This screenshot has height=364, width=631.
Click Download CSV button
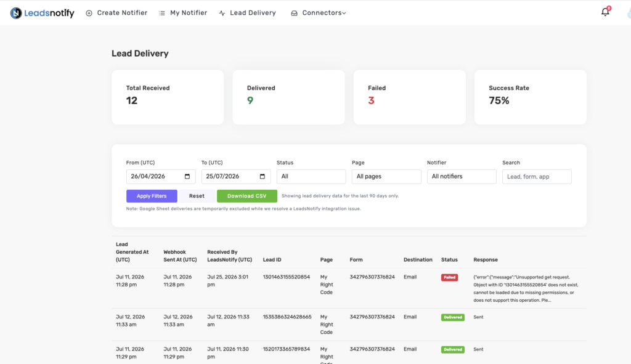pos(246,196)
